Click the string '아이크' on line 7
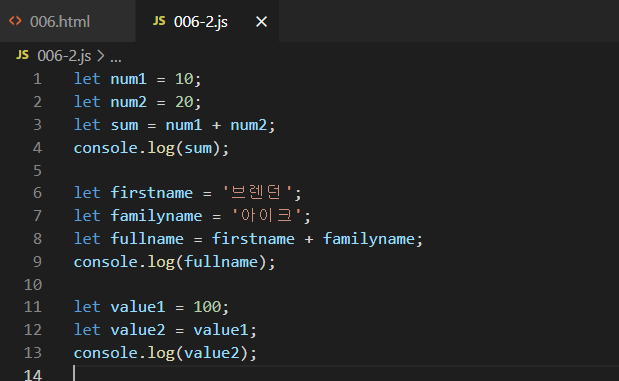This screenshot has height=381, width=619. tap(266, 216)
